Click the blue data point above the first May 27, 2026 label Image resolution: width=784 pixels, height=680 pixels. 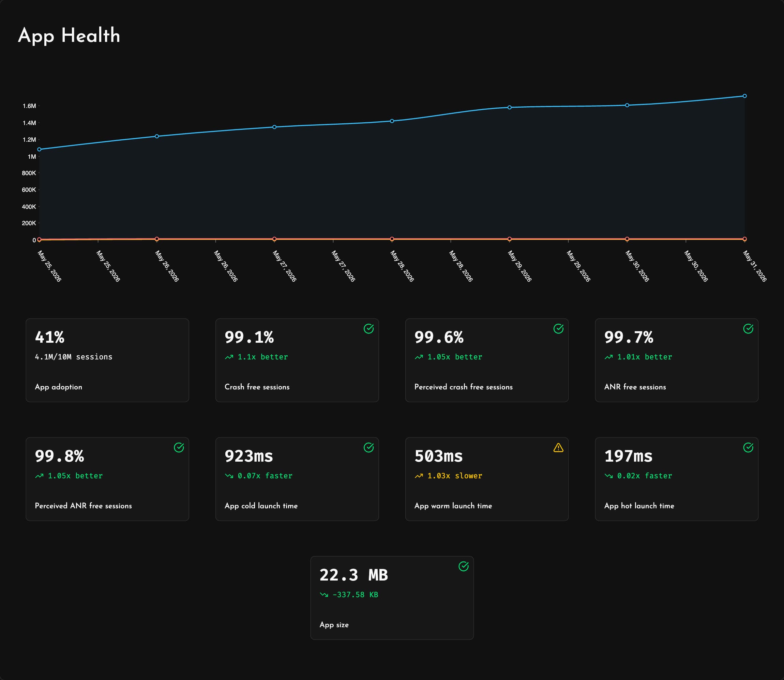pyautogui.click(x=274, y=127)
